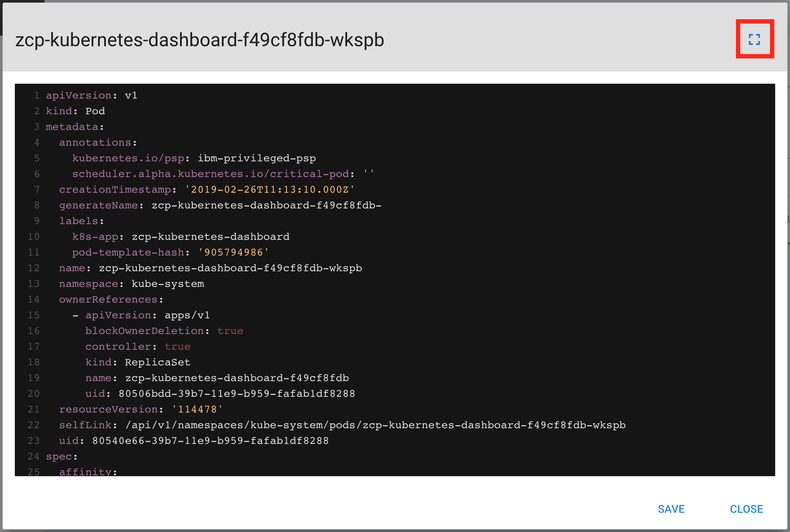Click the k8s-app label value
The image size is (790, 532).
[x=211, y=236]
